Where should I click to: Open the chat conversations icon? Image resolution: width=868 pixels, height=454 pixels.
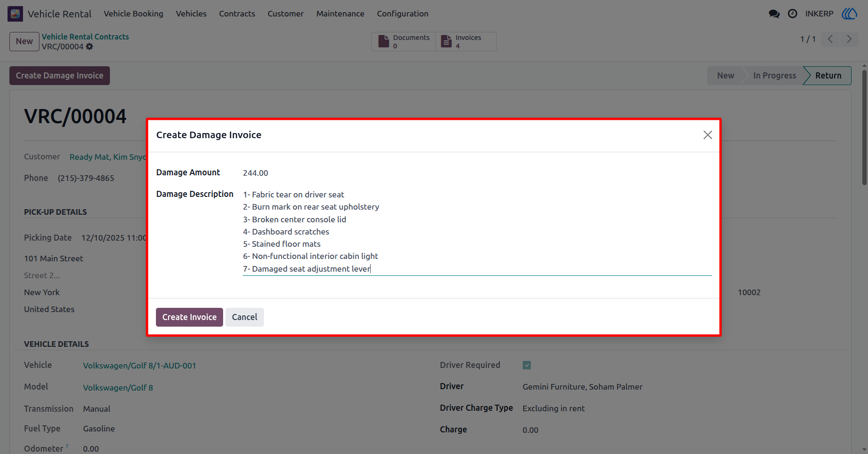pos(774,14)
